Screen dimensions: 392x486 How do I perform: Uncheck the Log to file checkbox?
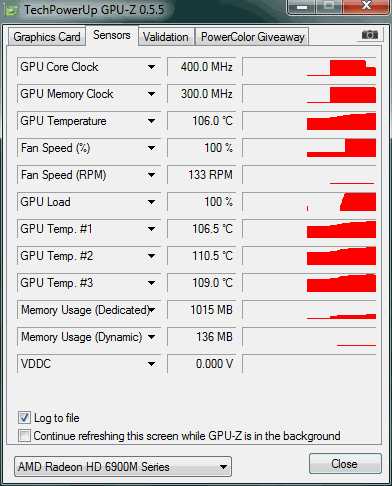pos(24,418)
